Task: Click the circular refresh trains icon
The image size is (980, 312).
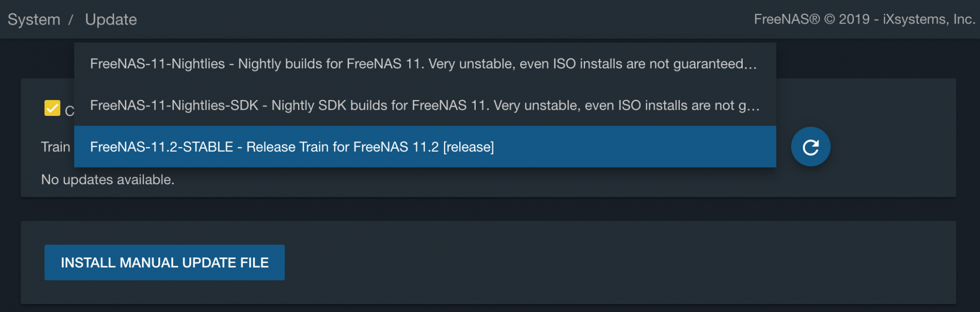Action: tap(811, 147)
